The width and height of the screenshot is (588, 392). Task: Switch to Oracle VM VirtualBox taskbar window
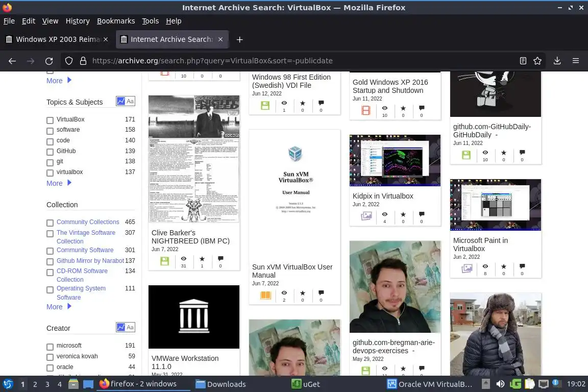[x=430, y=384]
